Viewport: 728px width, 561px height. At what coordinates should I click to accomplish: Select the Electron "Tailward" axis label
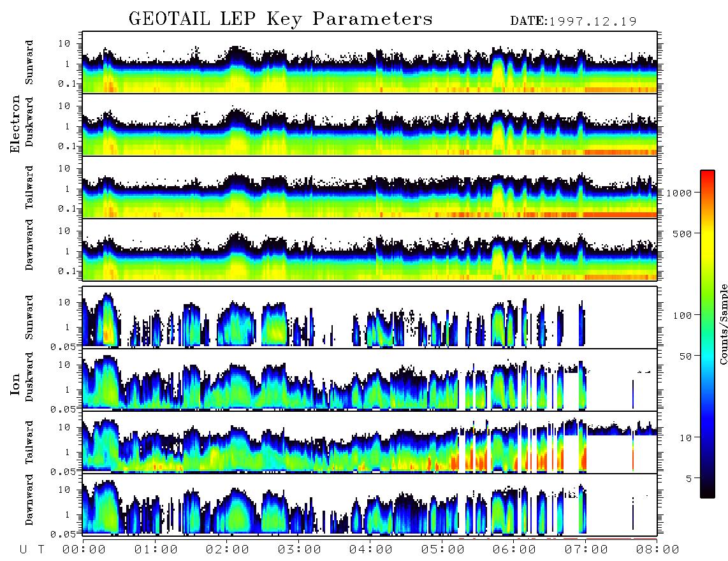pyautogui.click(x=29, y=187)
